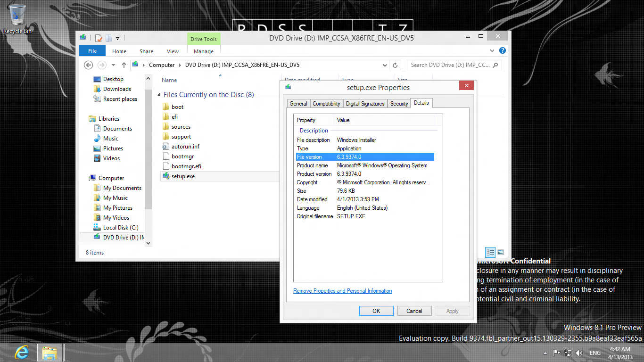Open the Quick Access Toolbar customize dropdown

pyautogui.click(x=118, y=38)
